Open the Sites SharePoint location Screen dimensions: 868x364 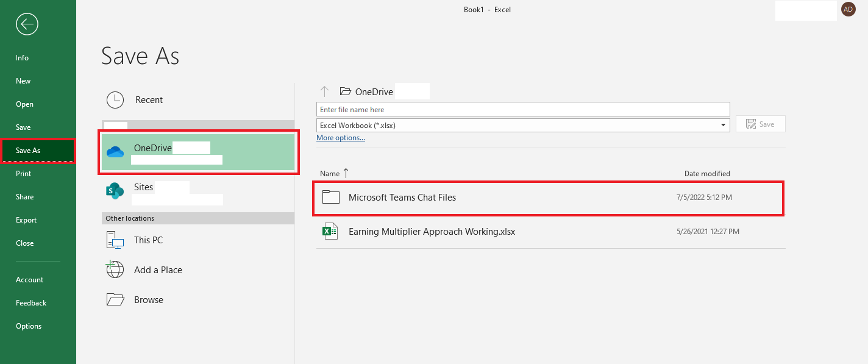[x=143, y=187]
